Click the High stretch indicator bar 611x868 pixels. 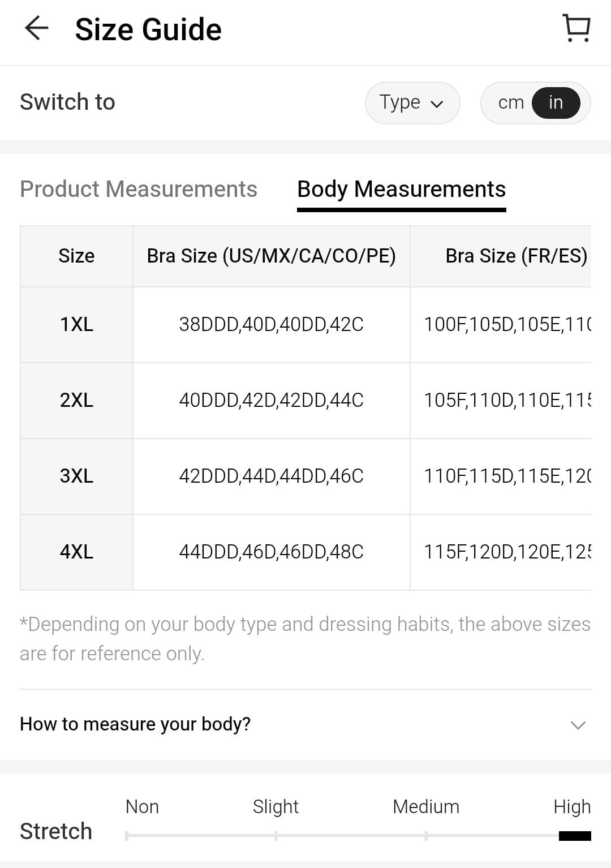[574, 836]
